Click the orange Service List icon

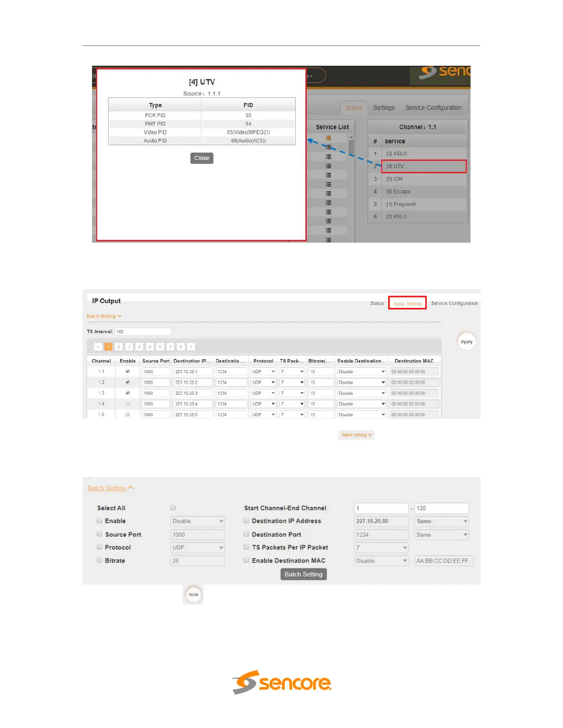coord(328,138)
